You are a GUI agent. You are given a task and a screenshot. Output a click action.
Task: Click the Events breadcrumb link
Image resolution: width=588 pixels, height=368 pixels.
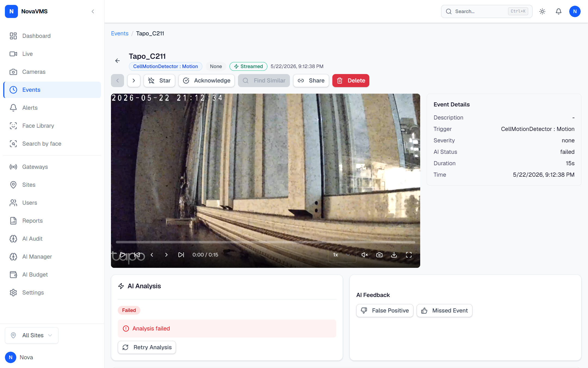click(x=120, y=33)
